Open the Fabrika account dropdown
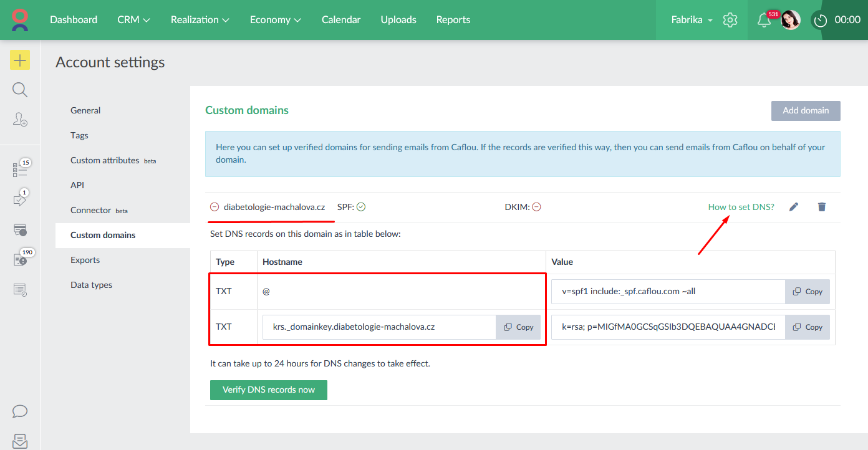 coord(692,20)
